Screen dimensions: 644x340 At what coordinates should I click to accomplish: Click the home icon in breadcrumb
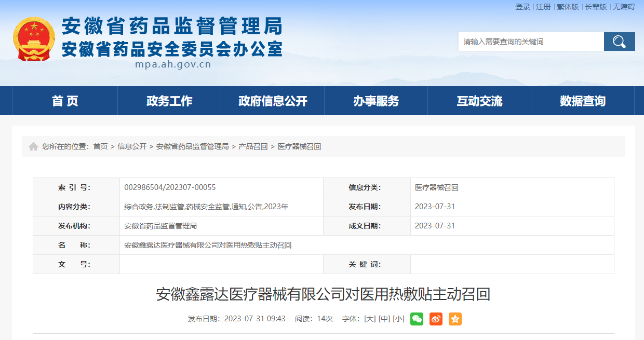[33, 147]
